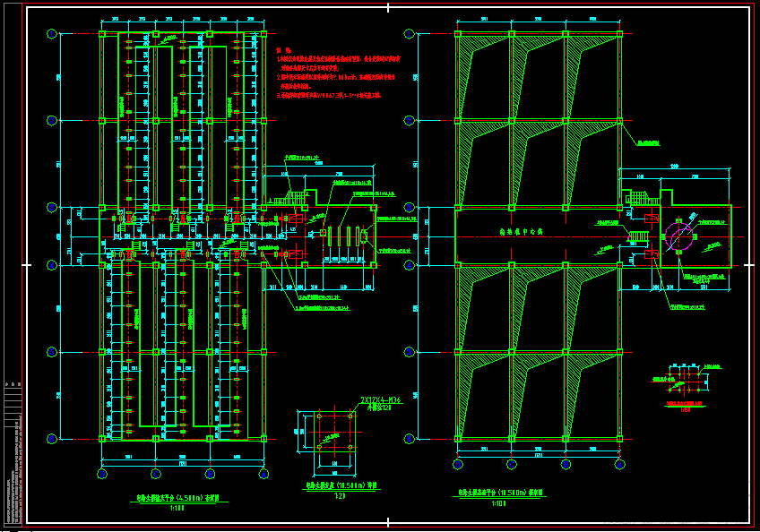Viewport: 760px width, 532px height.
Task: Select grid bubble 6 of the 4.500m plan
Action: tap(51, 439)
